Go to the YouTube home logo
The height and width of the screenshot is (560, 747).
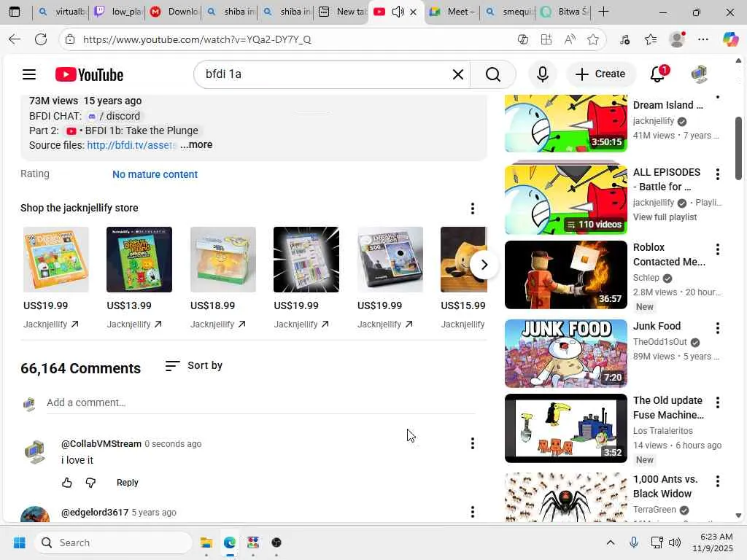point(89,75)
